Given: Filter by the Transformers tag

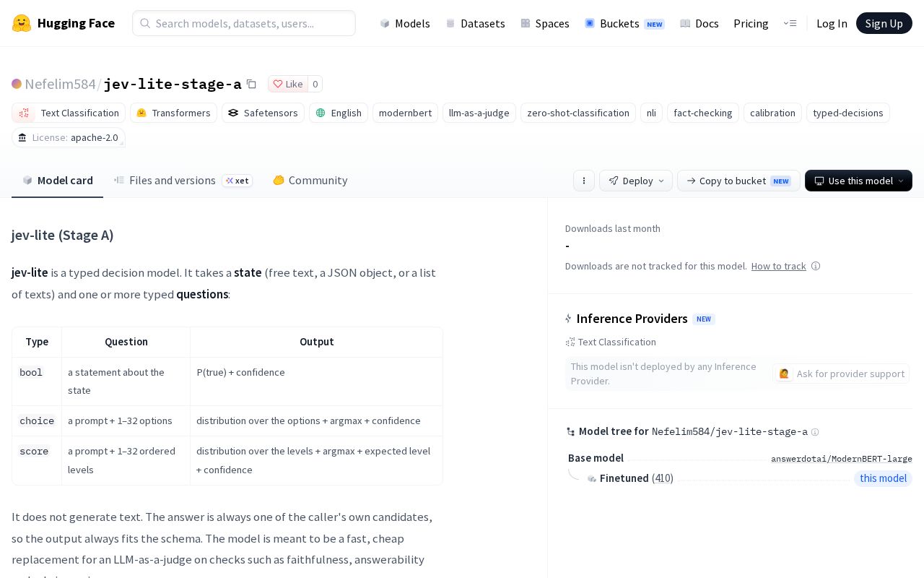Looking at the screenshot, I should point(173,113).
